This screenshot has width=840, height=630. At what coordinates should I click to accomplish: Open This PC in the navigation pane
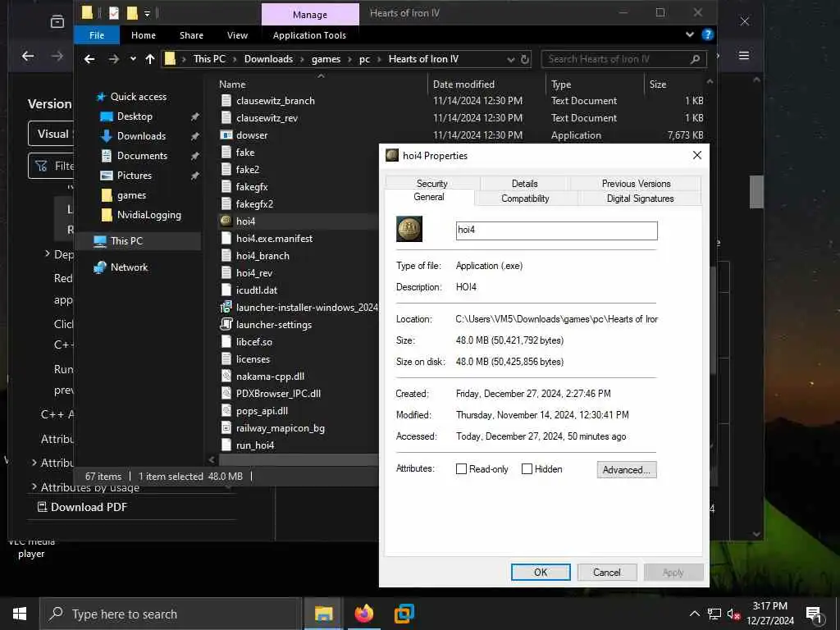[x=126, y=241]
